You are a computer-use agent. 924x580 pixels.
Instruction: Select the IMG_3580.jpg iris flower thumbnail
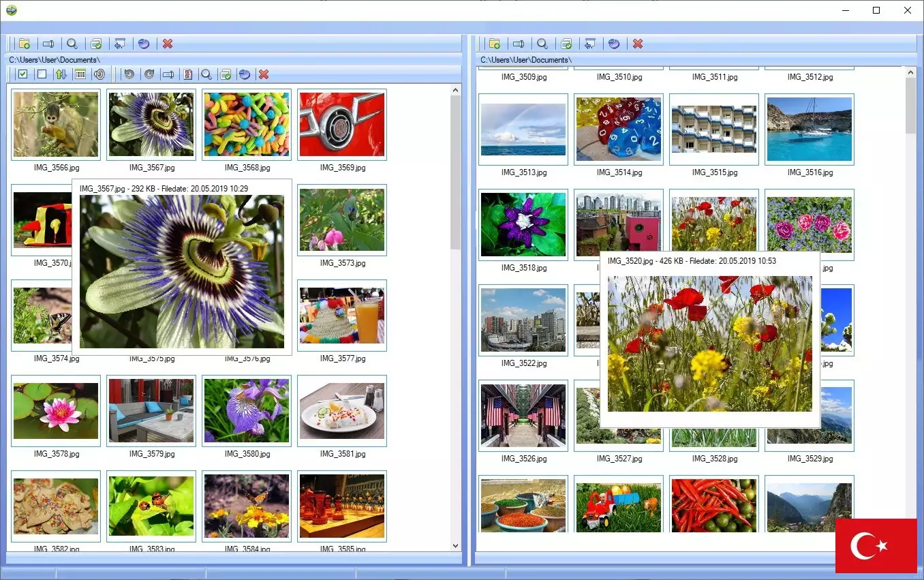[x=246, y=410]
